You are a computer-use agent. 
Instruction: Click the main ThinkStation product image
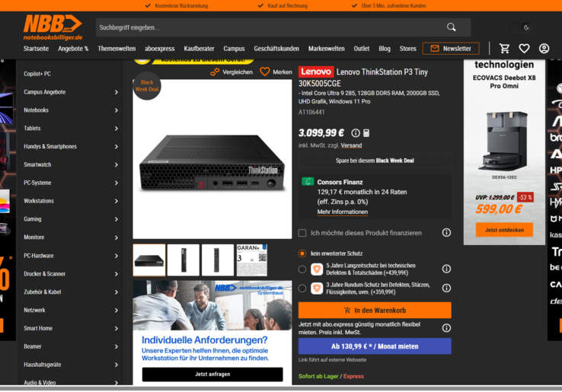tap(212, 159)
